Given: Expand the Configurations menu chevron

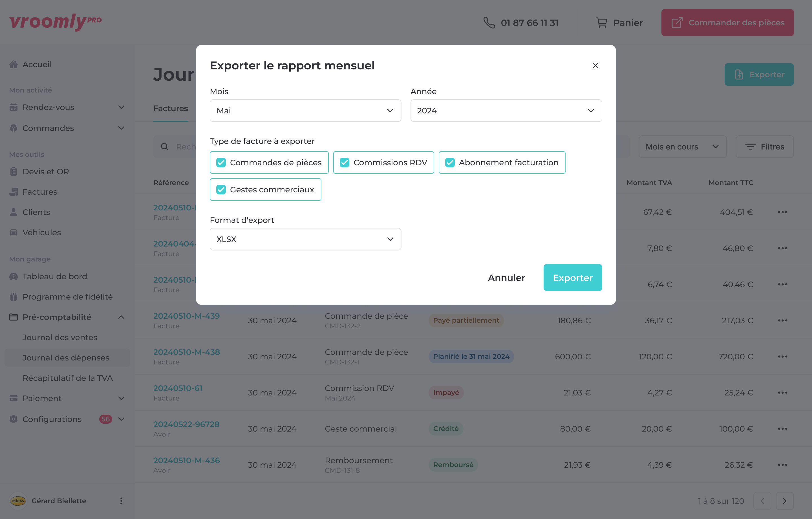Looking at the screenshot, I should 121,419.
